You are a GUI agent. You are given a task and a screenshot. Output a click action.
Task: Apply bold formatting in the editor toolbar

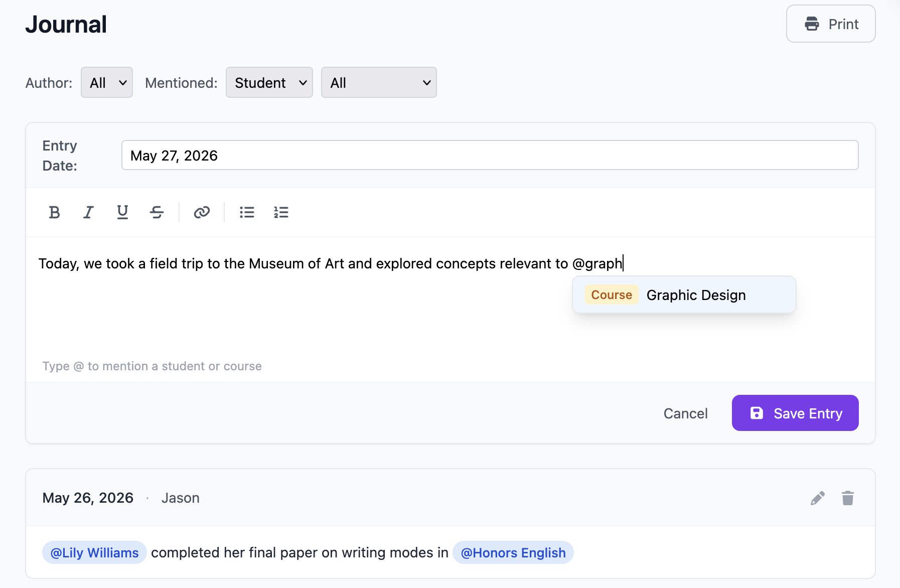(54, 212)
